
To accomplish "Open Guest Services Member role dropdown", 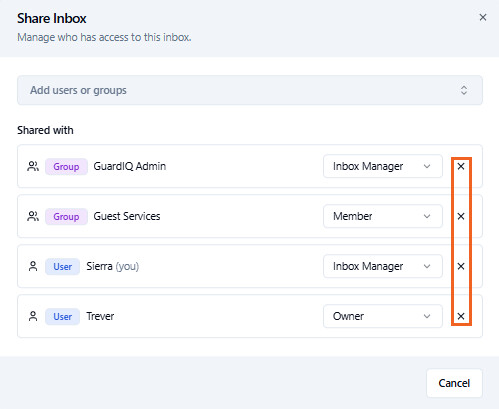I will point(383,216).
